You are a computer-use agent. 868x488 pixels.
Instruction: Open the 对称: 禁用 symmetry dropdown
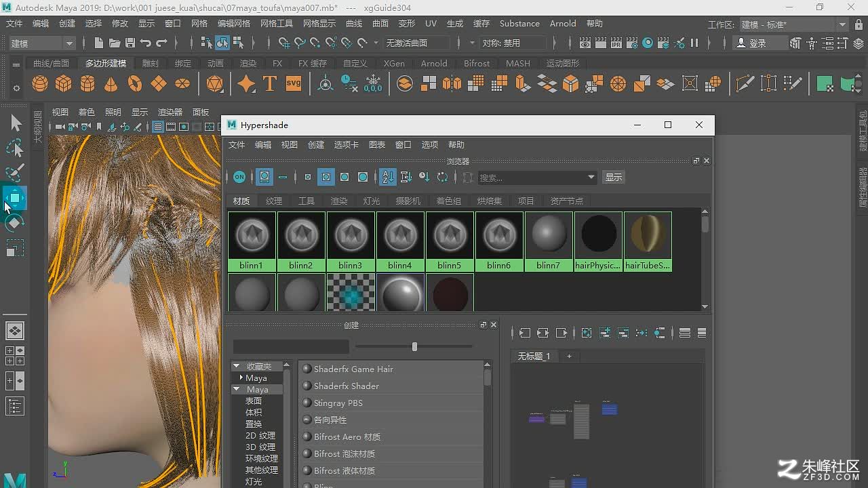pyautogui.click(x=513, y=43)
